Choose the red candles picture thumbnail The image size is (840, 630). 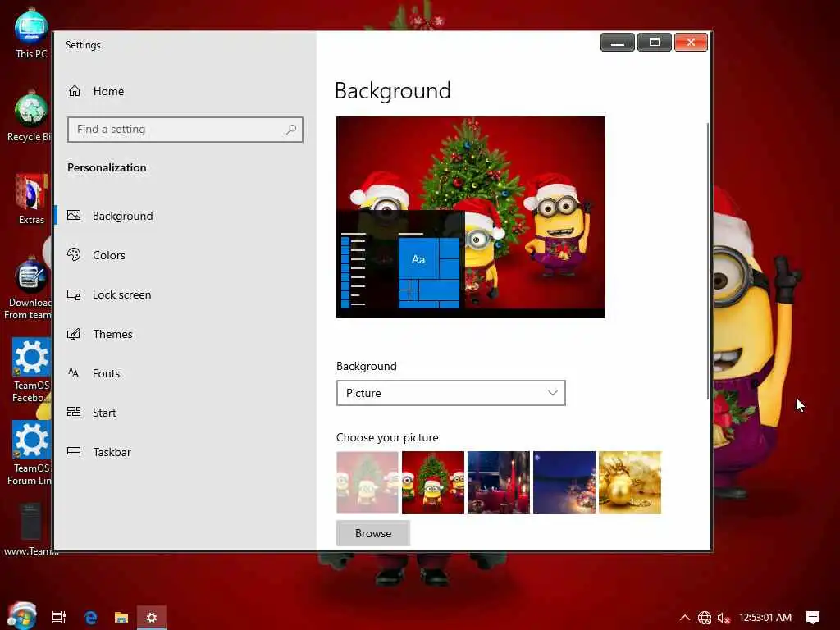pyautogui.click(x=498, y=482)
